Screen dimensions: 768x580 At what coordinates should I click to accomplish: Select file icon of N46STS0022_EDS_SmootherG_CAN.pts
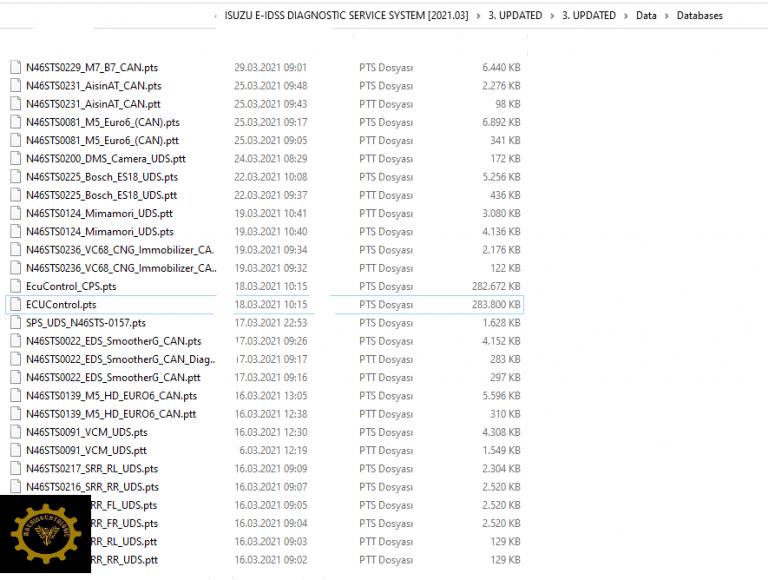(16, 341)
